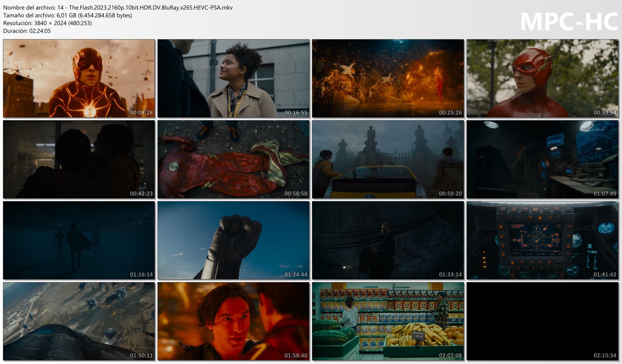622x364 pixels.
Task: Select the thumbnail at 00:08:28
Action: (x=79, y=78)
